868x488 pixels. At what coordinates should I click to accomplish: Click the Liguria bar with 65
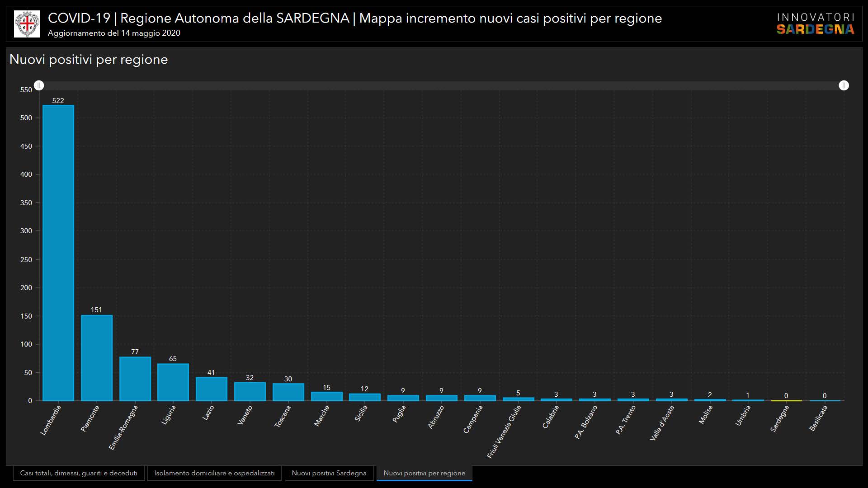(x=173, y=382)
